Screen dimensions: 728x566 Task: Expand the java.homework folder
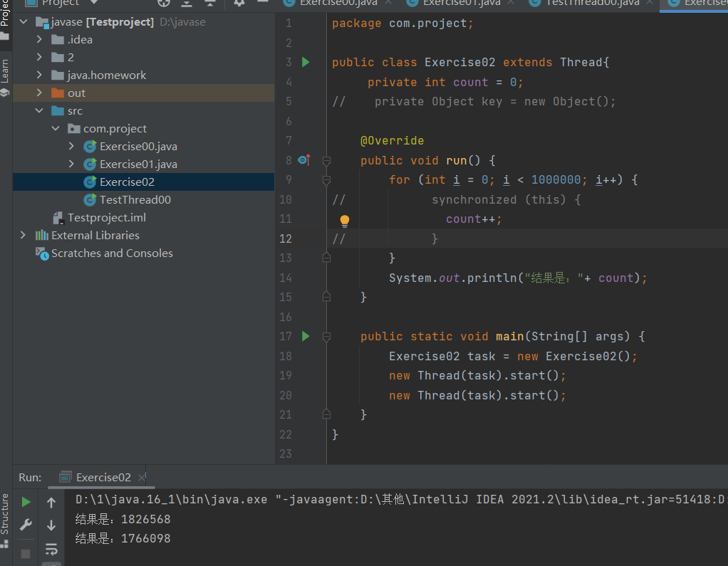pos(39,75)
